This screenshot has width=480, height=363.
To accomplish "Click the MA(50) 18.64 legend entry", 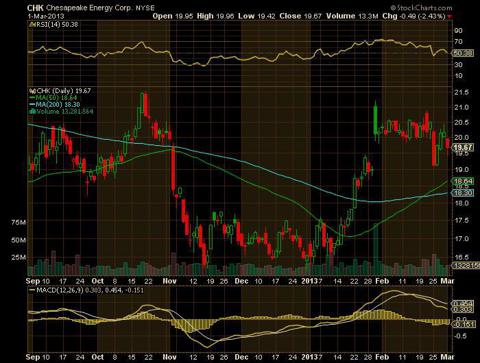I will pos(53,98).
